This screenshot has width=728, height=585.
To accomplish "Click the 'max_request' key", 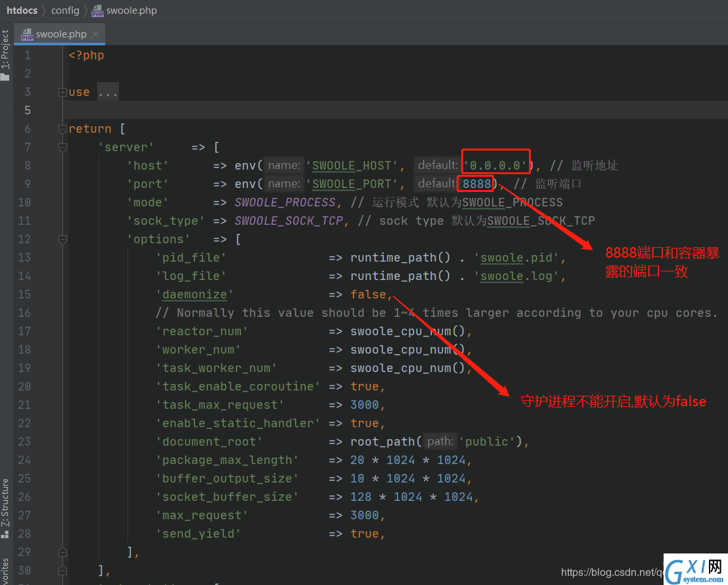I will [202, 515].
